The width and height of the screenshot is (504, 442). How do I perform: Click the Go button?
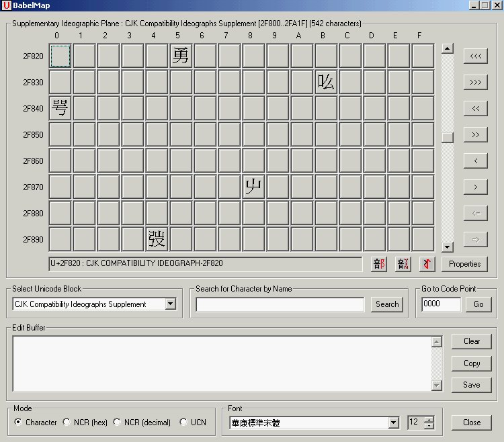tap(478, 304)
